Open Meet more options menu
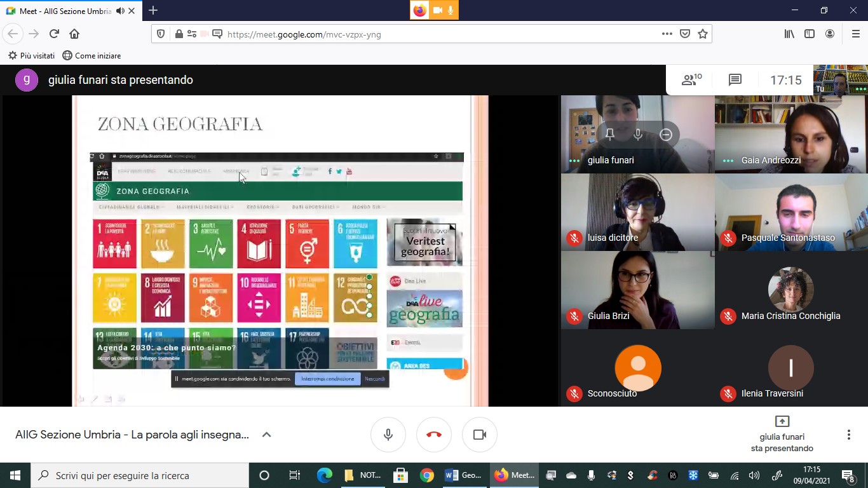Viewport: 868px width, 488px height. [x=848, y=435]
